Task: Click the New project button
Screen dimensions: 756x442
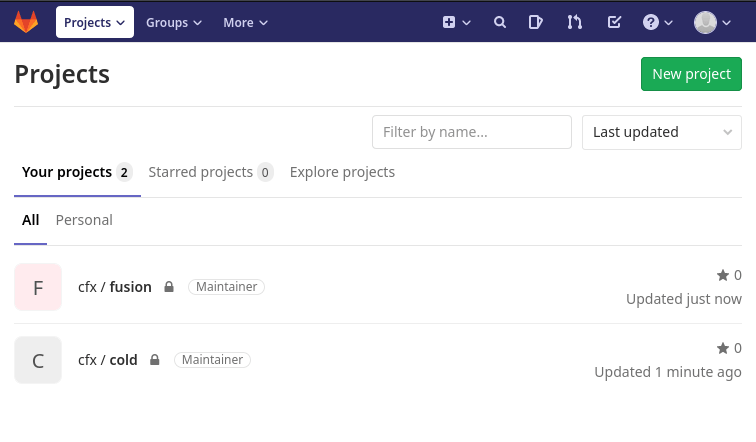Action: [x=691, y=74]
